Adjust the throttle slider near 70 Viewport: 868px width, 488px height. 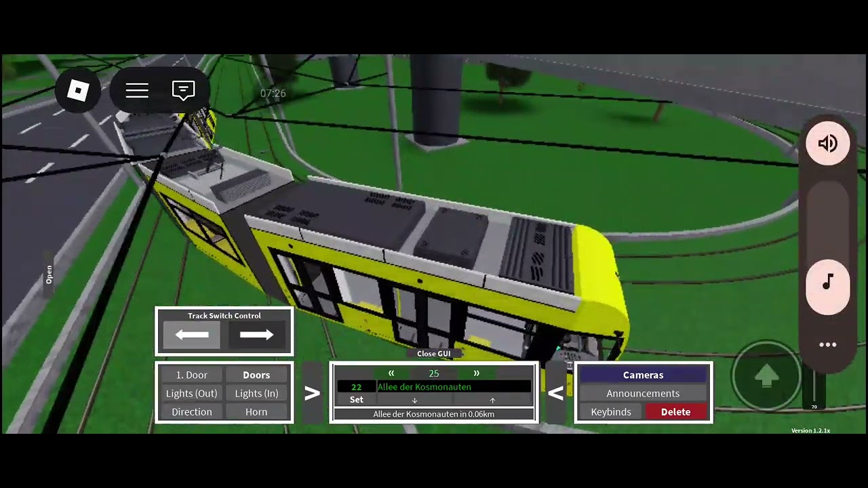[x=814, y=390]
